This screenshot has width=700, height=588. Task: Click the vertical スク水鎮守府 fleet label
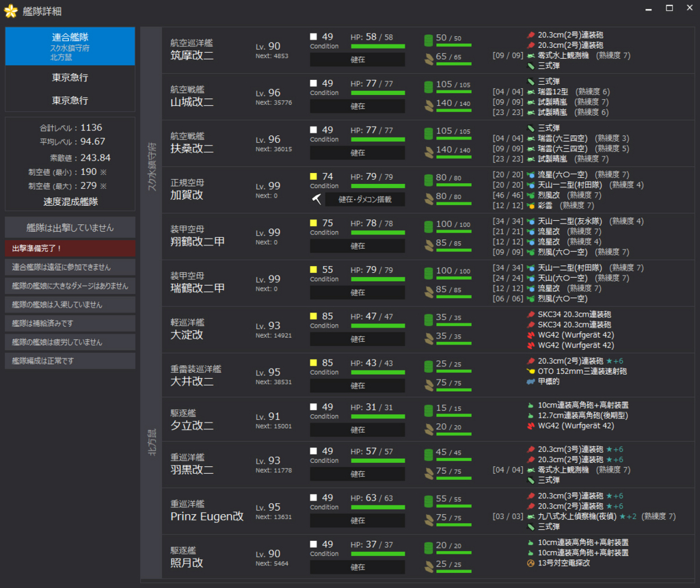tap(152, 167)
